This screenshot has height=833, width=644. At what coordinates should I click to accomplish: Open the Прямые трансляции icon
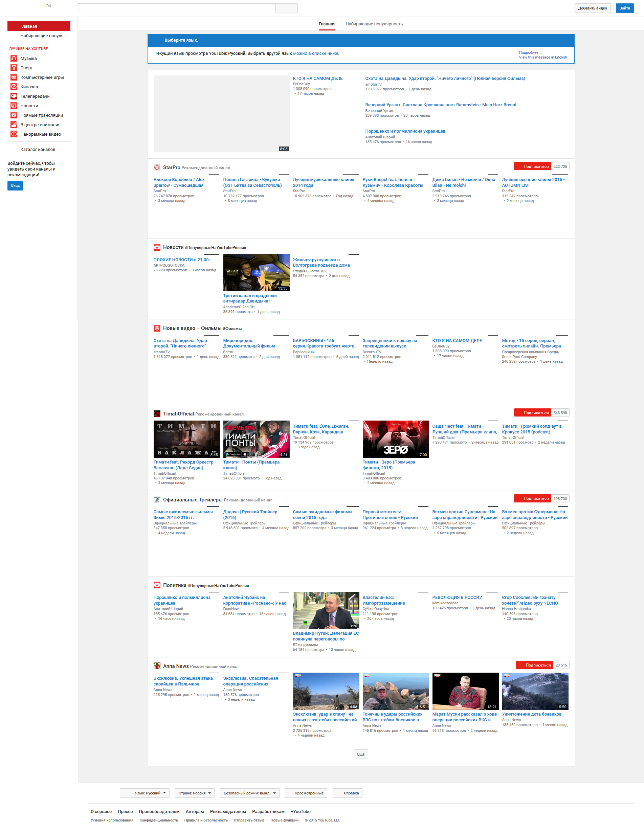[14, 115]
